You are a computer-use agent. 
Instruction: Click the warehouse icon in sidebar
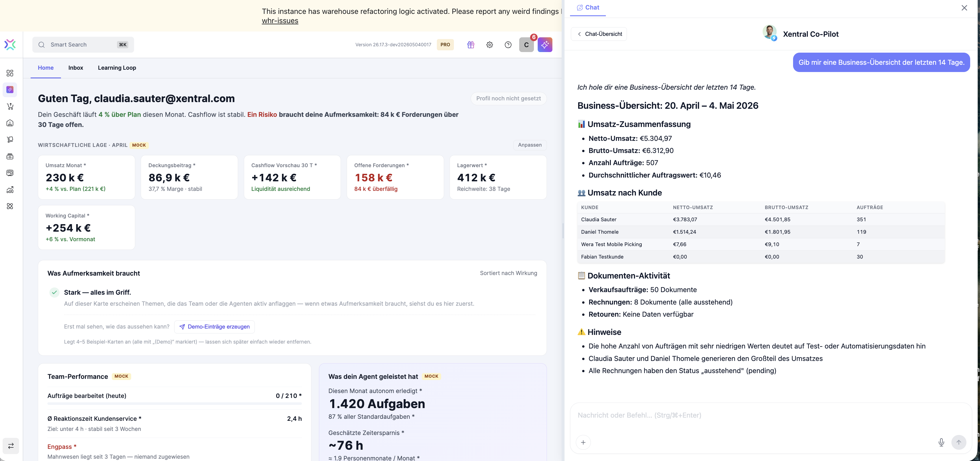pos(10,123)
